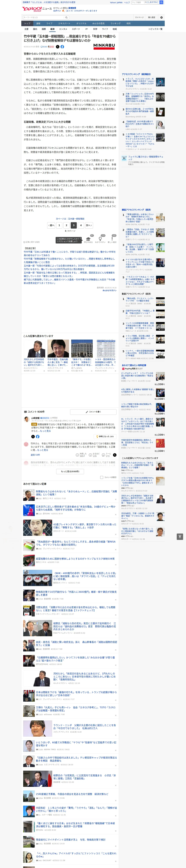Click 記事に関する報告 report link
186x868 pixels.
tap(32, 242)
